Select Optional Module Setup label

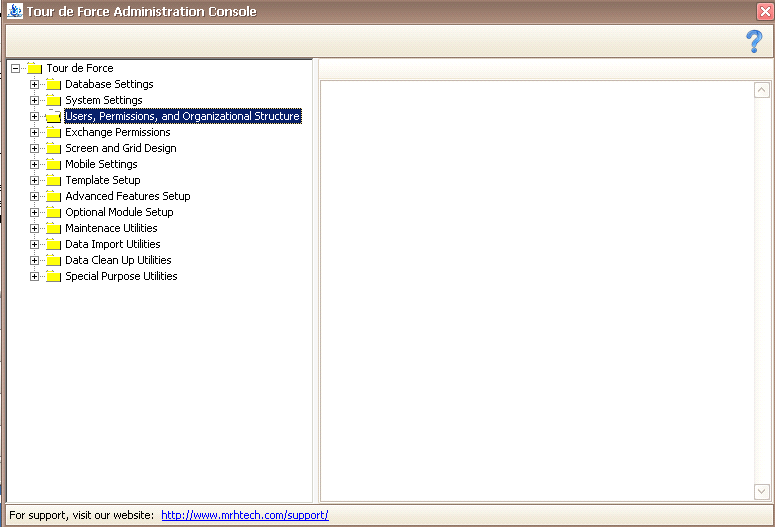click(x=119, y=212)
